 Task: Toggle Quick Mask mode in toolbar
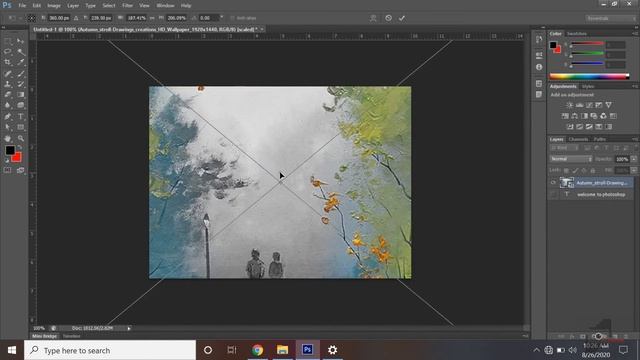8,171
